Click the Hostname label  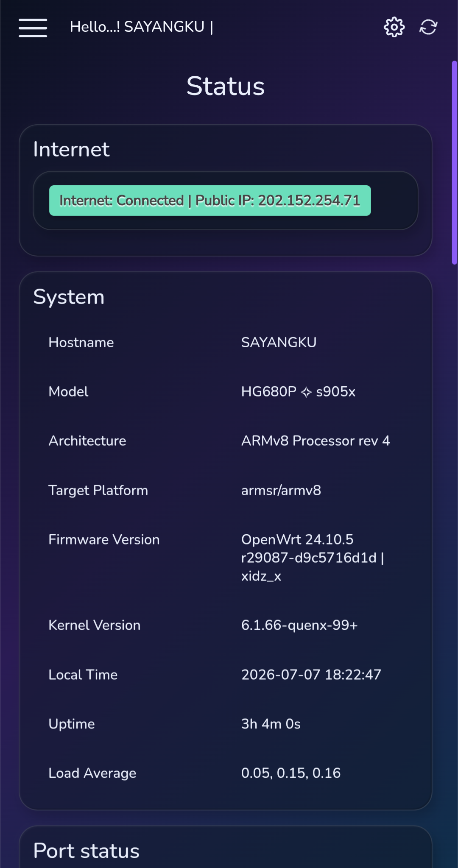81,343
